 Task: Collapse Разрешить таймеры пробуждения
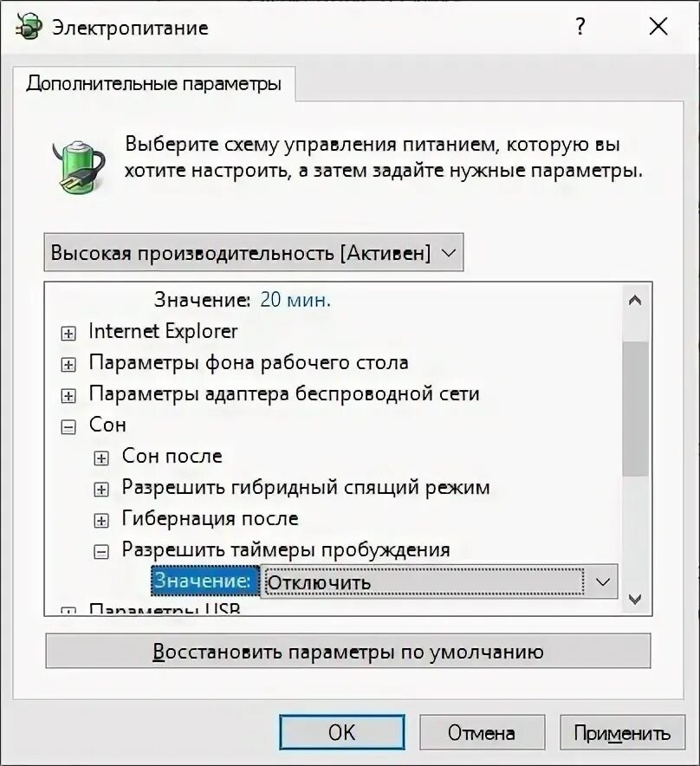pos(101,552)
